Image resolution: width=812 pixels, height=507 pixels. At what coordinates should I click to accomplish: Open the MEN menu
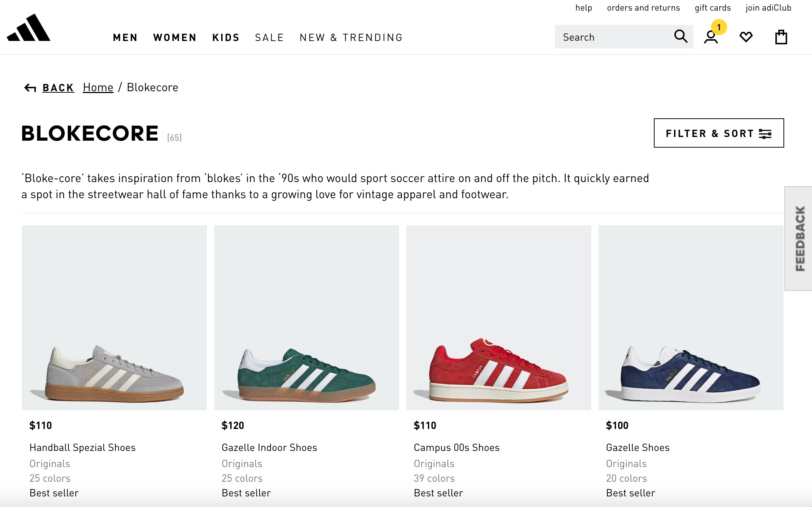(125, 38)
